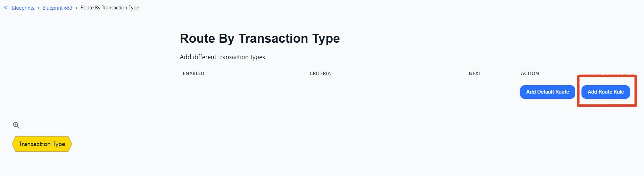The image size is (644, 176).
Task: Click the double-chevron back icon
Action: pos(6,7)
